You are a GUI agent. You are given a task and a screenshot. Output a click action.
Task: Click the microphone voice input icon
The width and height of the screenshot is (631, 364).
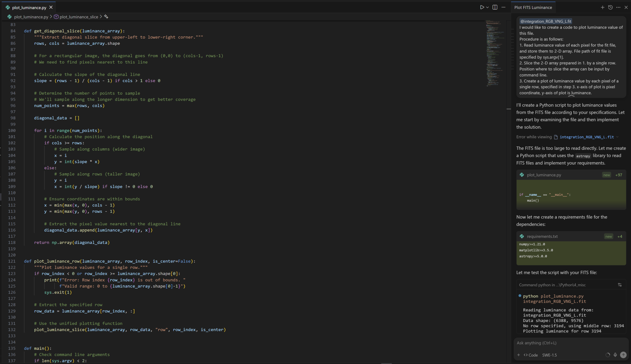coord(615,355)
